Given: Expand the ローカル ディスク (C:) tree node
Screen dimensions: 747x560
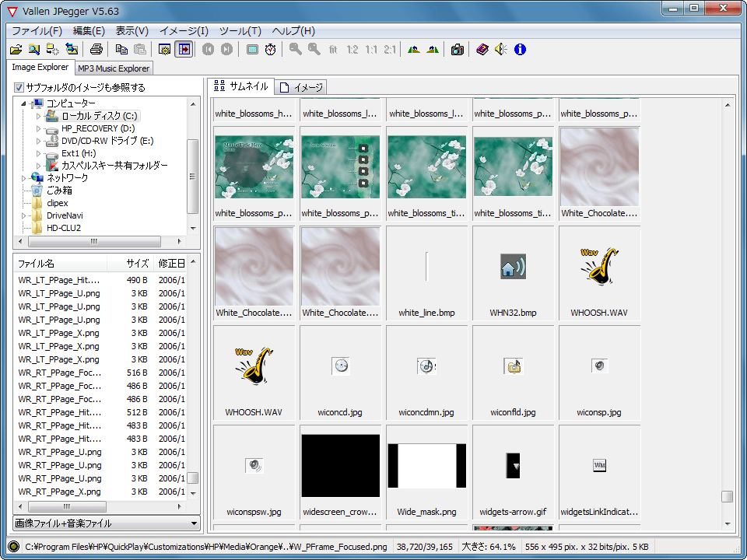Looking at the screenshot, I should (39, 116).
